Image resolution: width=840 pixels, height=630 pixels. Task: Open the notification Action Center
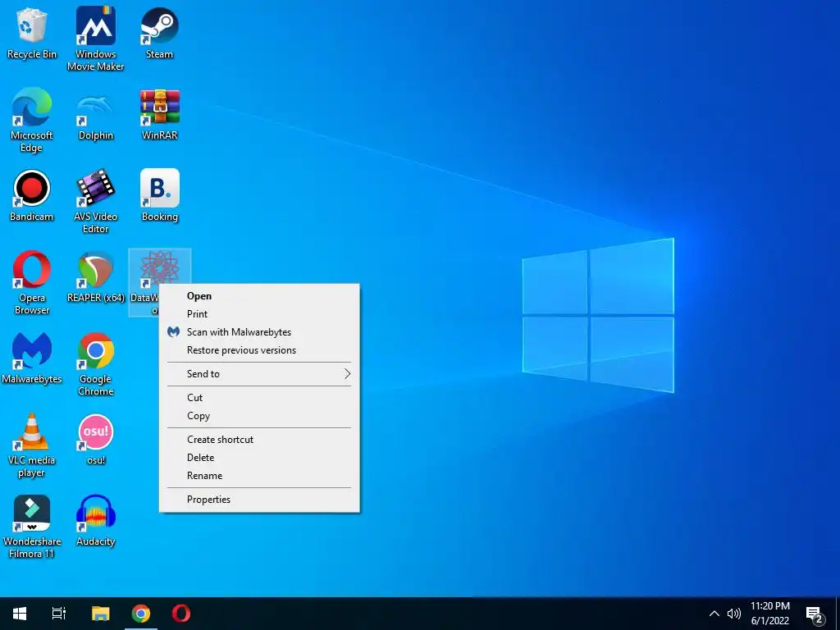click(815, 614)
